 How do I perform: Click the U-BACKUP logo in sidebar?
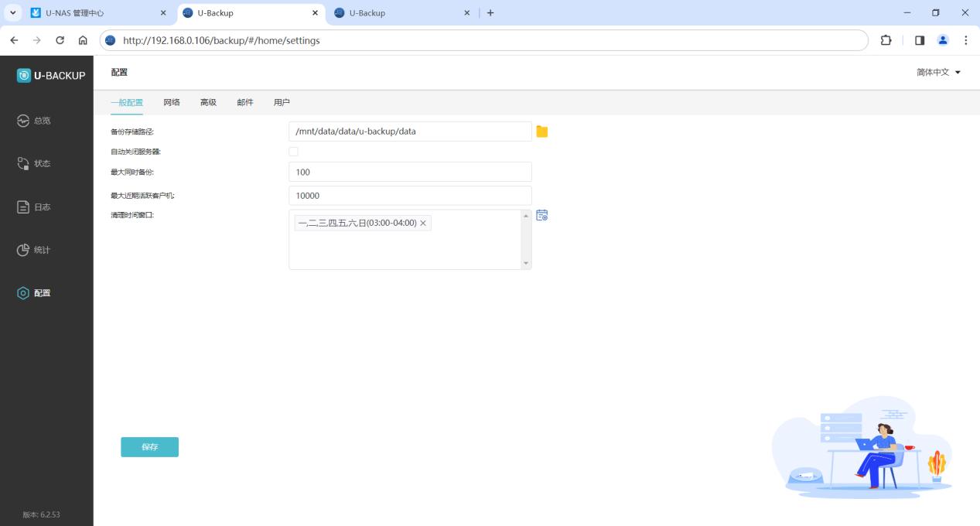point(51,75)
